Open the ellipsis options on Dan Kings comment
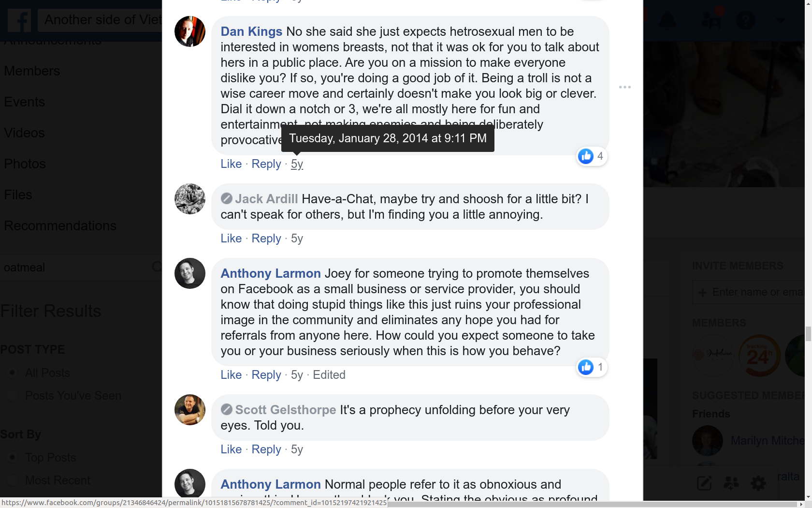 pyautogui.click(x=624, y=87)
